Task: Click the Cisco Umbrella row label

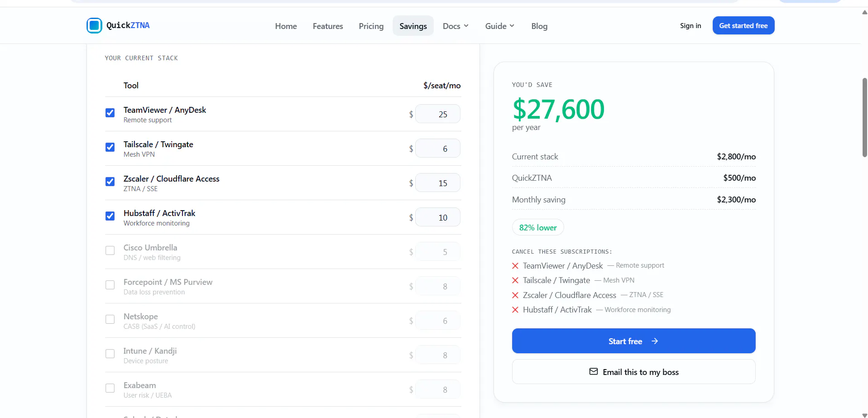Action: tap(150, 248)
